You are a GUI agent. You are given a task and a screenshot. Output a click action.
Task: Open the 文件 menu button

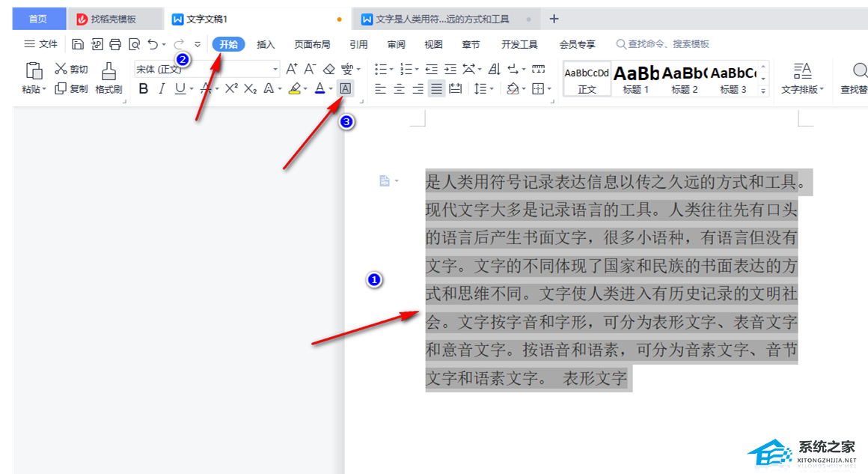[x=41, y=44]
